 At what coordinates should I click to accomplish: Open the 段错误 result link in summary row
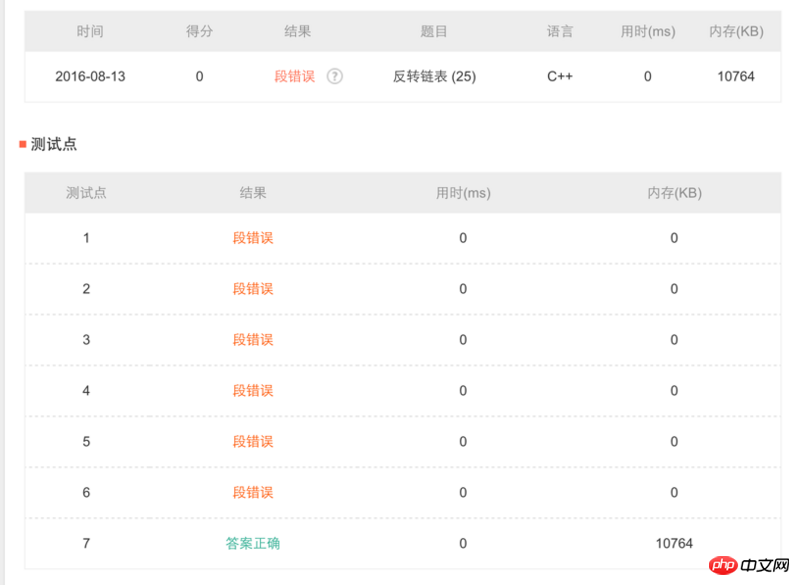pyautogui.click(x=294, y=77)
